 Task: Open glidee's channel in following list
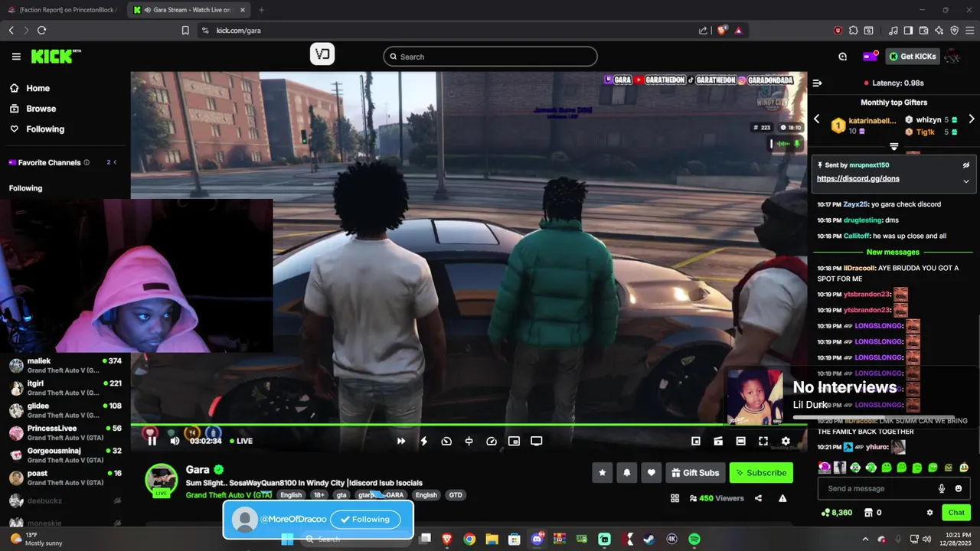point(65,411)
